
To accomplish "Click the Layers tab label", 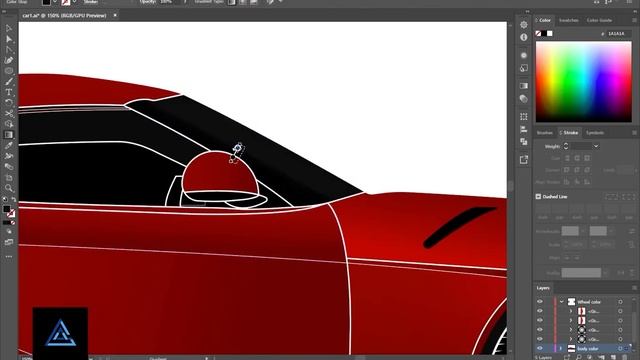I will point(543,288).
